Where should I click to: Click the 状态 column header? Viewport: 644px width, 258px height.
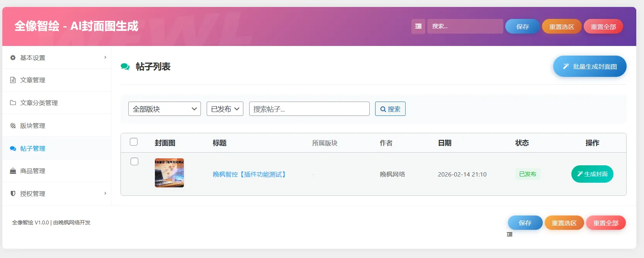[x=522, y=143]
